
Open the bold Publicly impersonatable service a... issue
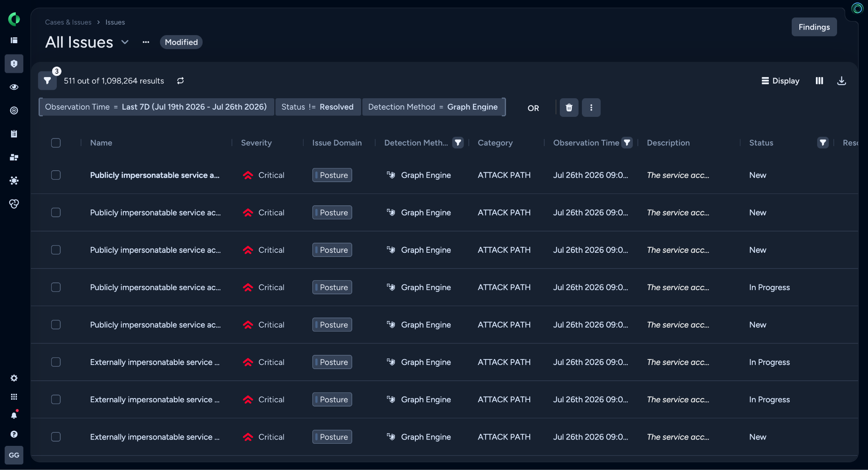click(x=155, y=175)
